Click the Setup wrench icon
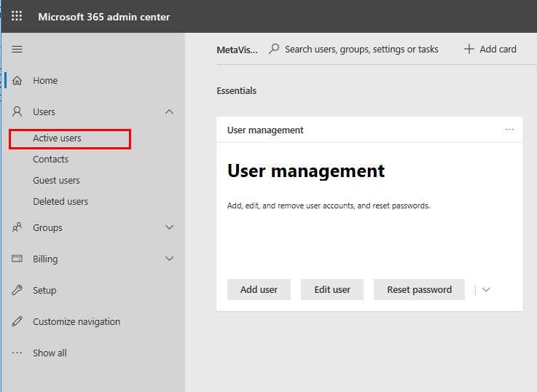 click(x=17, y=291)
